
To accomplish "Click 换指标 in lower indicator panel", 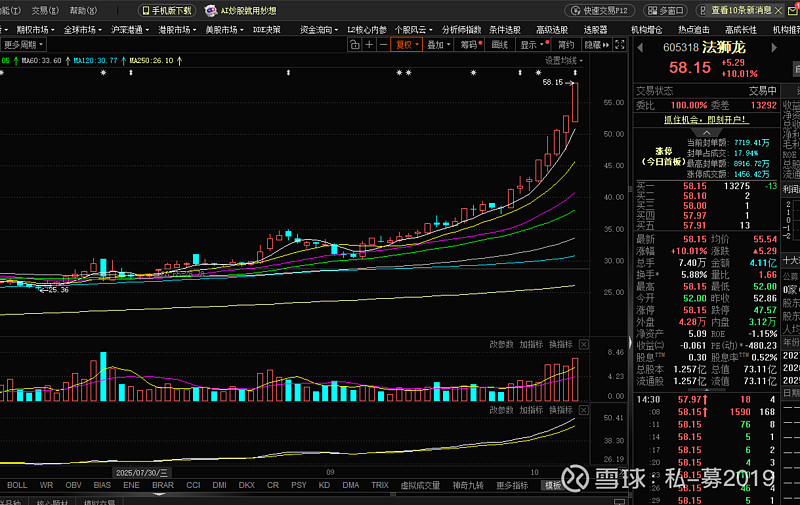I will click(x=561, y=410).
